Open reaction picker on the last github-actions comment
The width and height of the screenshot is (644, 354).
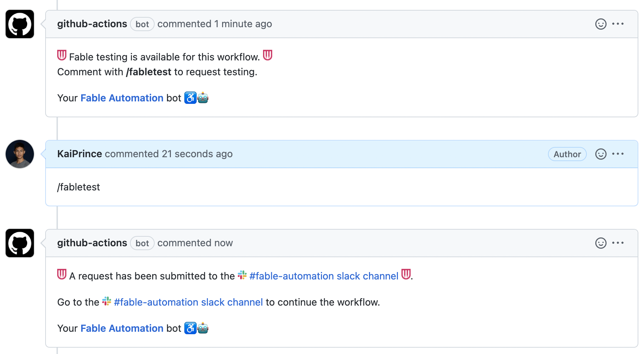coord(600,243)
